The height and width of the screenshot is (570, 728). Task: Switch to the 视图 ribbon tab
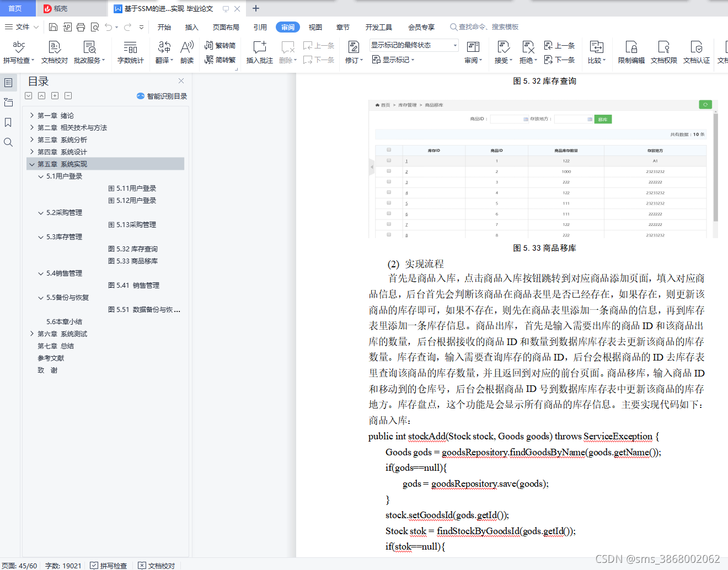(x=315, y=26)
